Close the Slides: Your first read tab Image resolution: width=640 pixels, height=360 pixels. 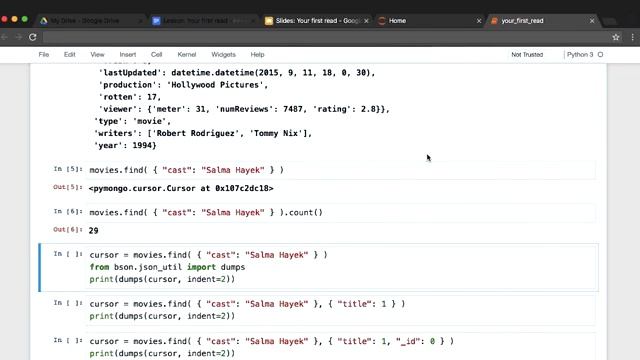coord(366,20)
